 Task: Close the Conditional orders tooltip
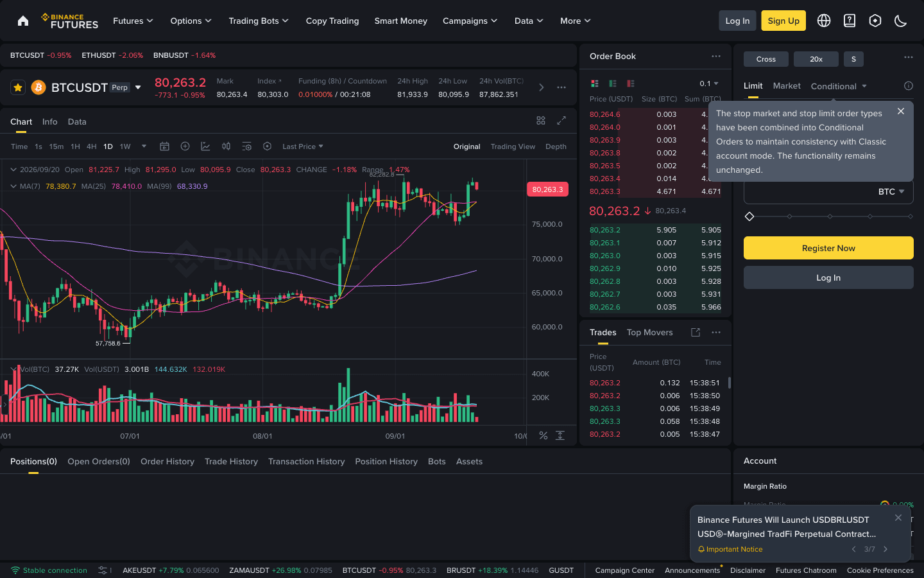[x=901, y=111]
